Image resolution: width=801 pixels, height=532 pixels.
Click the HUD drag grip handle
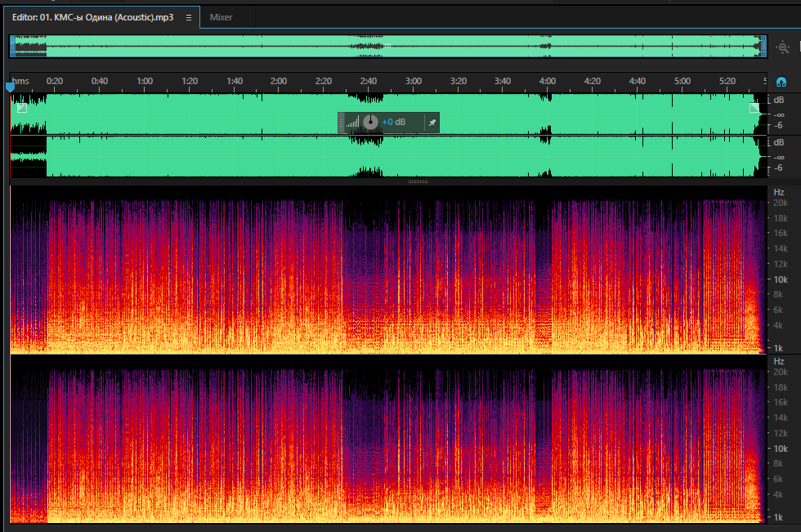342,123
